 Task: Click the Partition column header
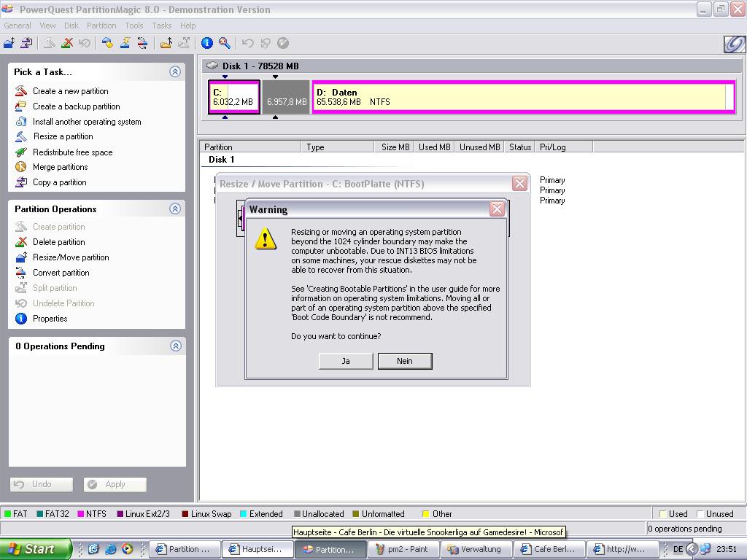click(251, 147)
